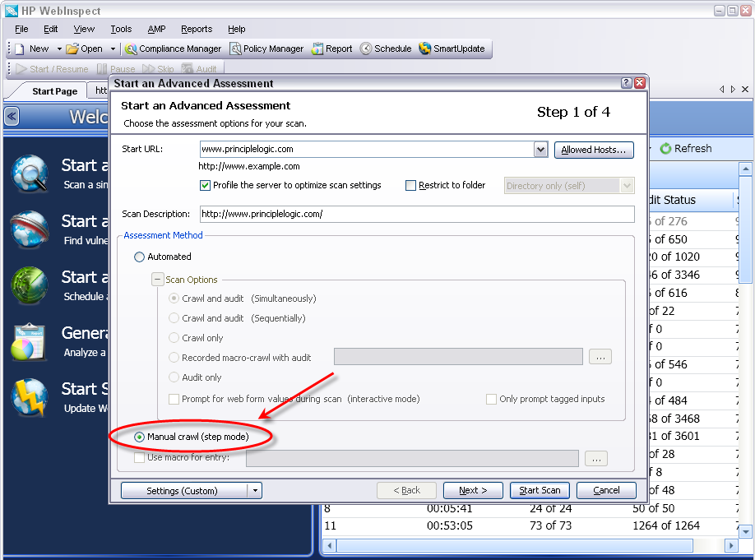
Task: Click the Open folder icon in toolbar
Action: tap(72, 49)
